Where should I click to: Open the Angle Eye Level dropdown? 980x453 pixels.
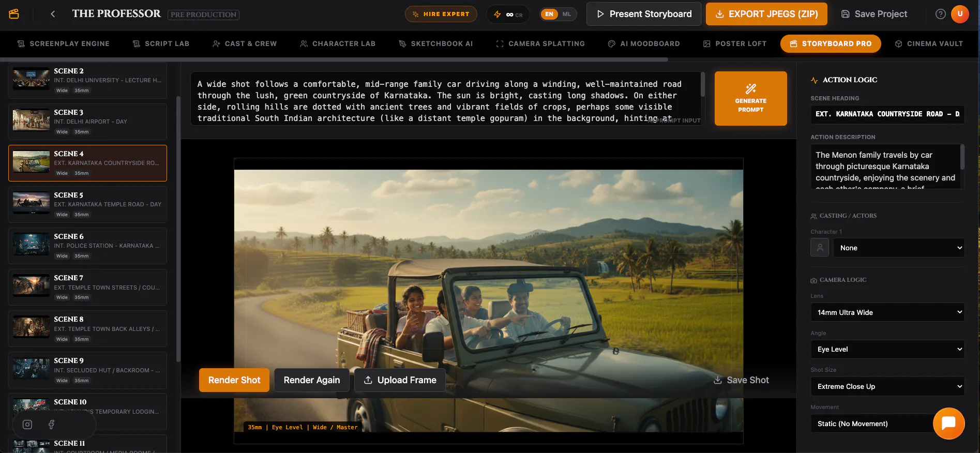887,349
